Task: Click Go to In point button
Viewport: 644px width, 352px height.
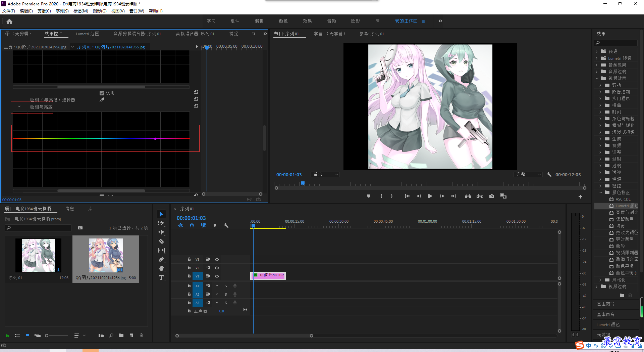Action: pos(407,196)
